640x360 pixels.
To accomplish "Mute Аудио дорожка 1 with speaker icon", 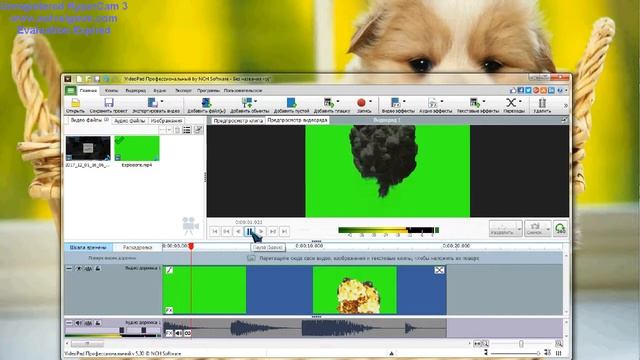I will pos(78,323).
